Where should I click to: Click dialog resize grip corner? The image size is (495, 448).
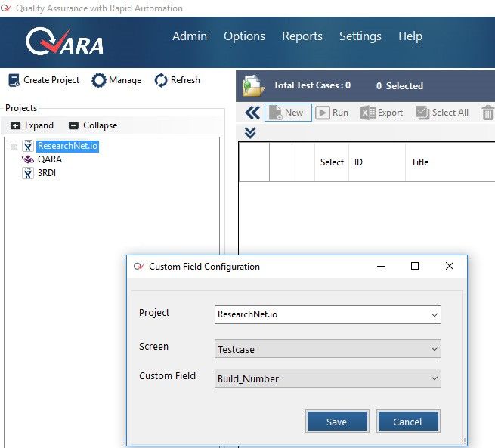pyautogui.click(x=463, y=441)
